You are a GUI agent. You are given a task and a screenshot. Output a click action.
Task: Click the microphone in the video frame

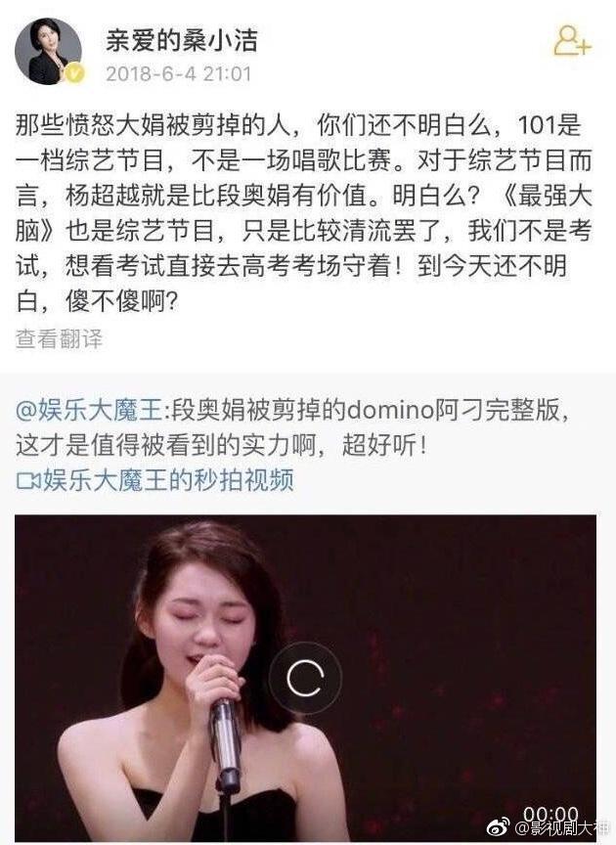(226, 745)
